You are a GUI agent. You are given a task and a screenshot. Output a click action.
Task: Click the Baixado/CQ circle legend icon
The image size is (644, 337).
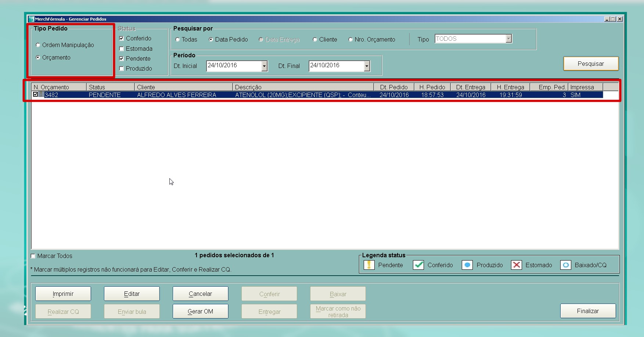(566, 265)
